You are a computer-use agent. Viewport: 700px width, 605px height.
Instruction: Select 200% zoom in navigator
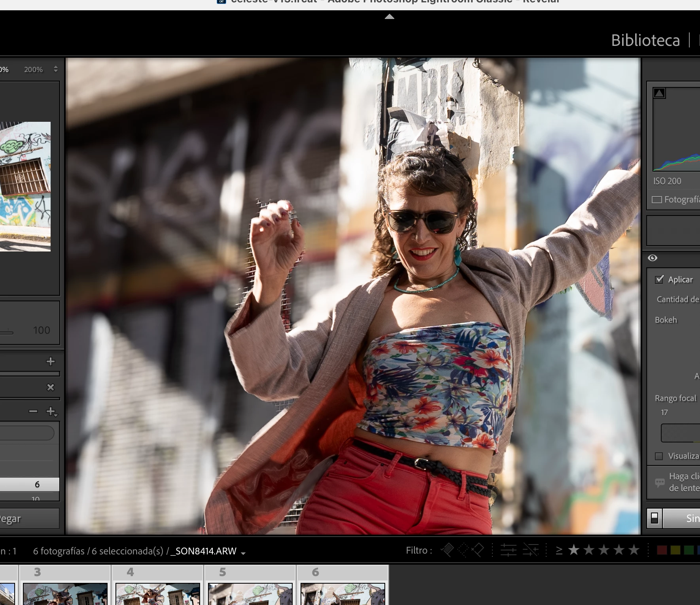coord(33,70)
